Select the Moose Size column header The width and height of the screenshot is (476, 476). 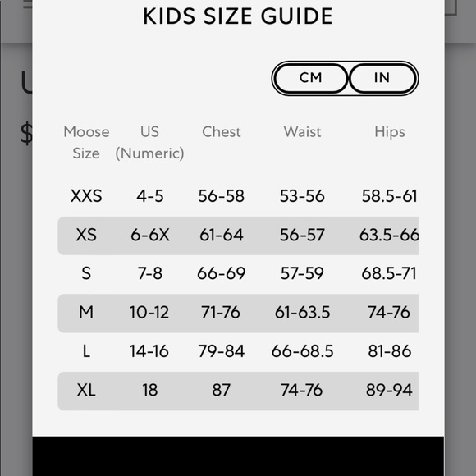pyautogui.click(x=86, y=142)
